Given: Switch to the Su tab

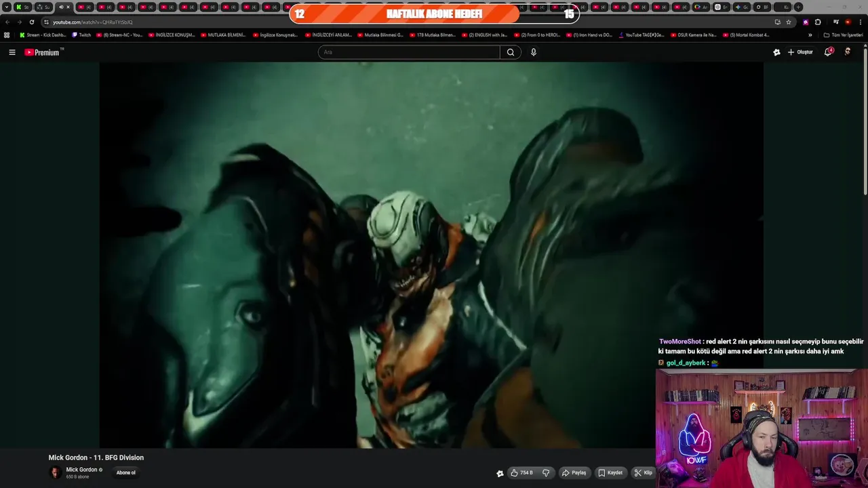Looking at the screenshot, I should pos(43,7).
